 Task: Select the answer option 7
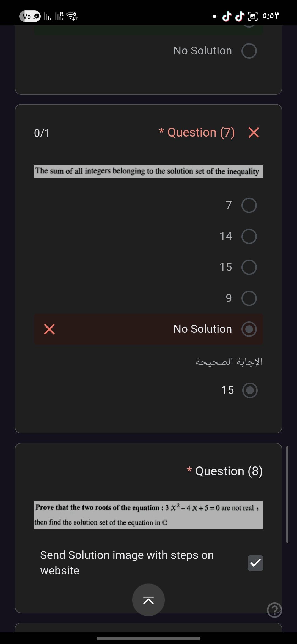[249, 205]
